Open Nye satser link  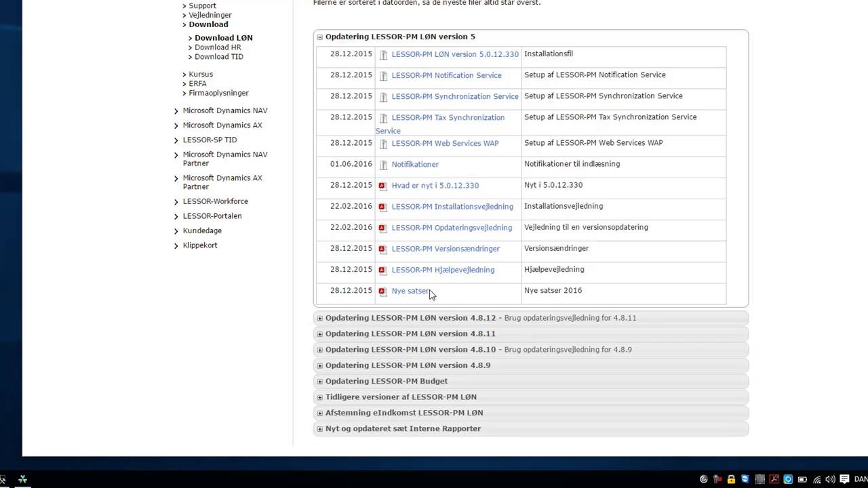coord(410,291)
